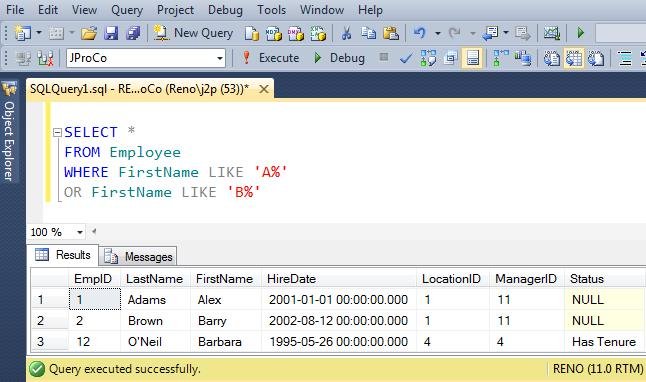Open an Analysis Services DMX Query
The width and height of the screenshot is (646, 382).
tap(295, 33)
